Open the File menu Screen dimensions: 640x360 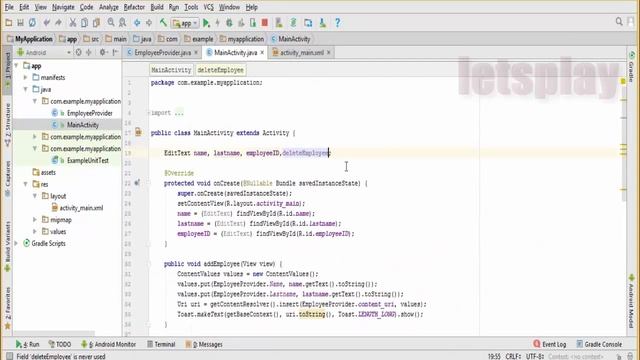[9, 7]
